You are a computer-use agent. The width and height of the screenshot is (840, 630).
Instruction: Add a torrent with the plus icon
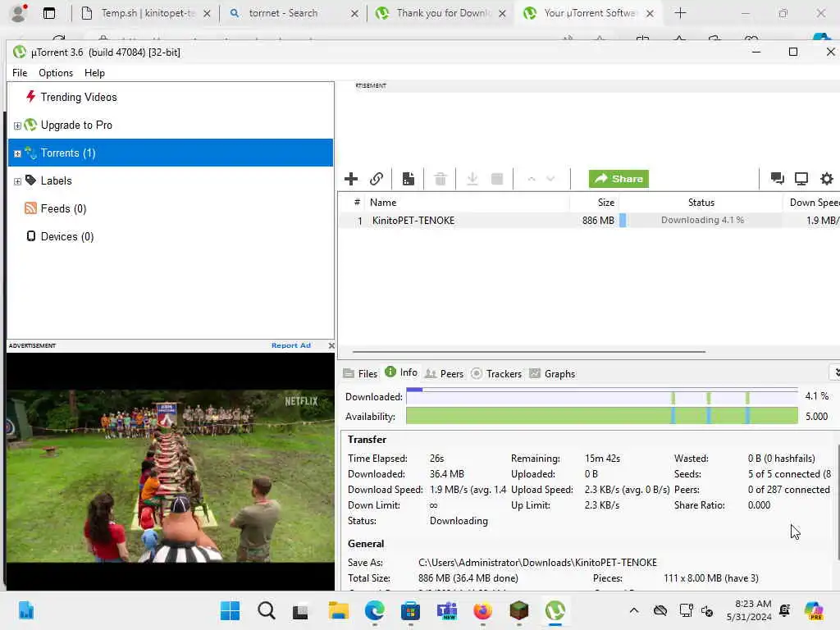pos(351,179)
